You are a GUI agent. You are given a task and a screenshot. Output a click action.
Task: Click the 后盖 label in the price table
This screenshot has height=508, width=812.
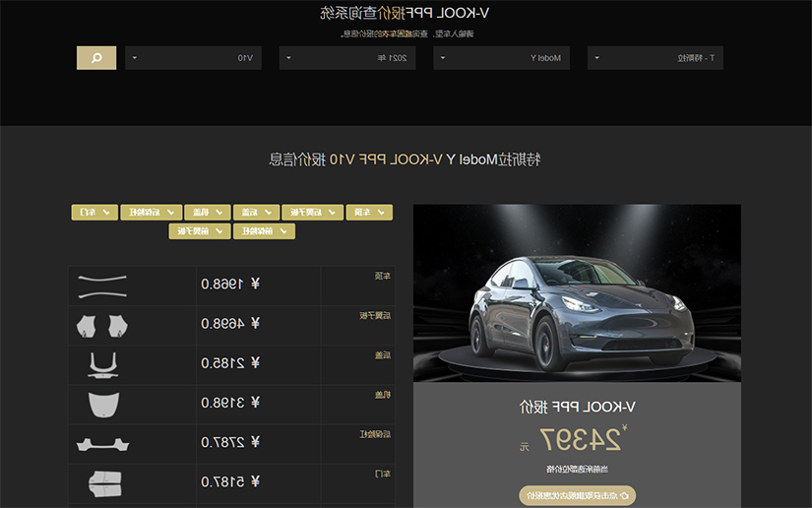(x=383, y=355)
